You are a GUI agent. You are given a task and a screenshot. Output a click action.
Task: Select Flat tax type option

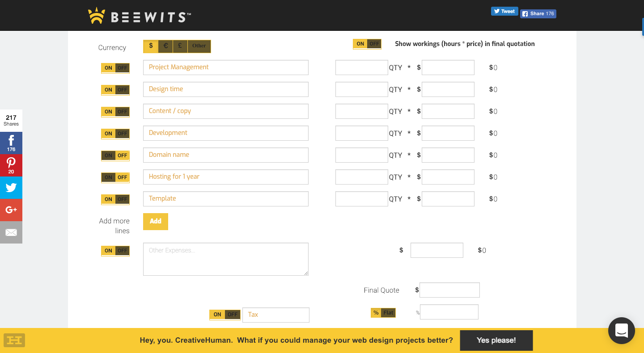coord(388,313)
